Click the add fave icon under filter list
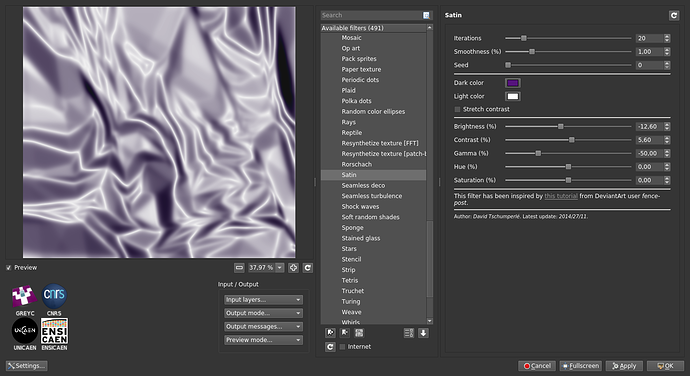690x376 pixels. point(330,333)
